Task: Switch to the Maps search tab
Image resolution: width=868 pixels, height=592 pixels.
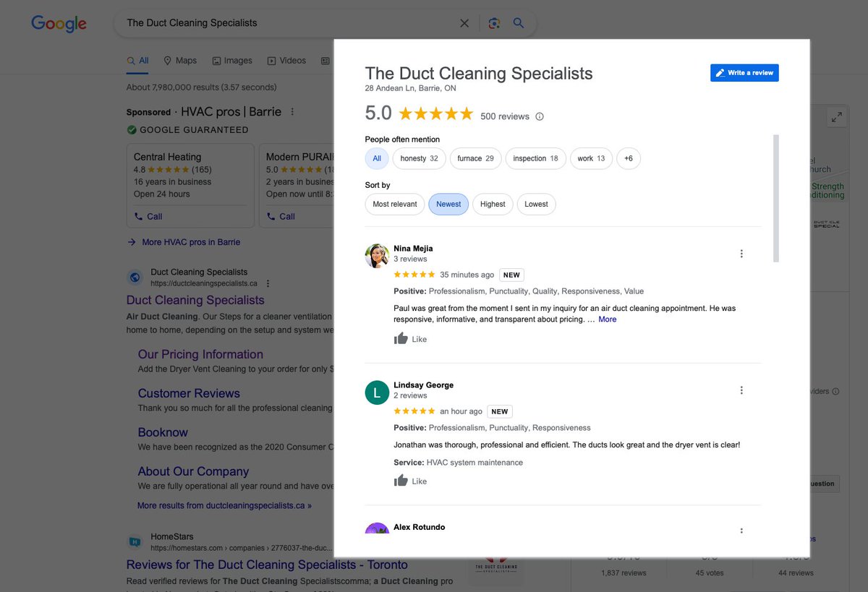Action: (180, 61)
